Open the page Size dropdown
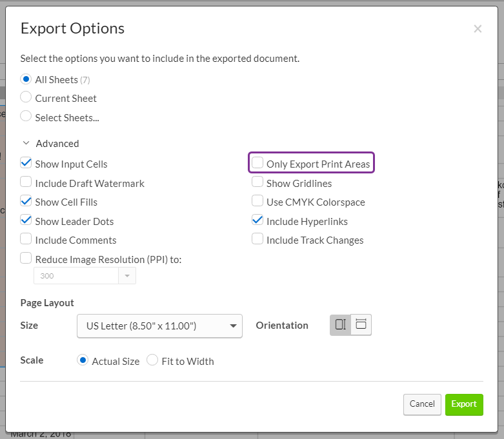This screenshot has height=439, width=504. coord(159,326)
